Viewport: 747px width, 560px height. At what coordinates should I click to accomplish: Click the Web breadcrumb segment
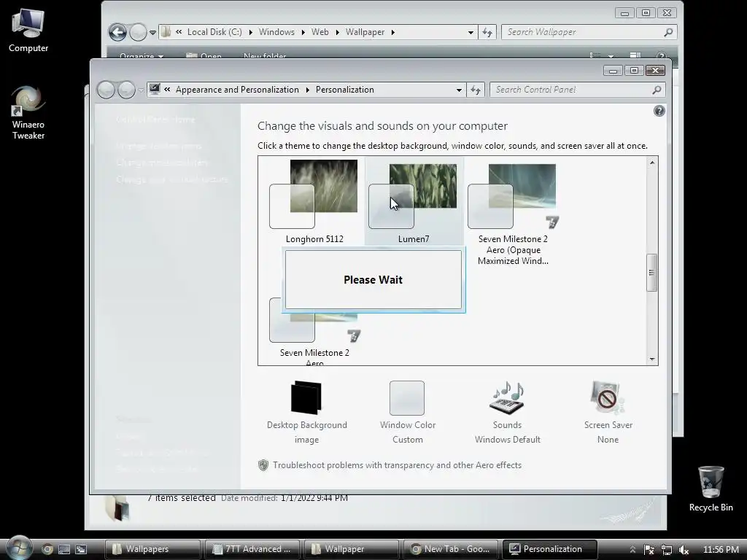[320, 32]
